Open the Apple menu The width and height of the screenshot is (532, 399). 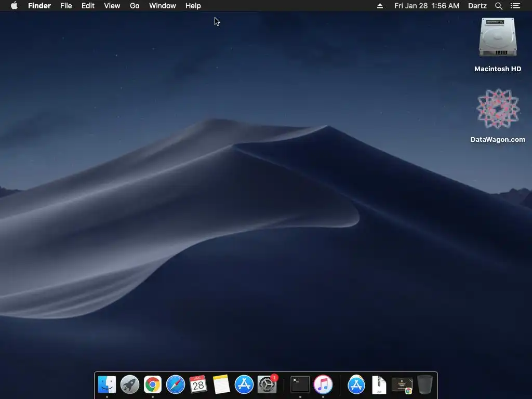[x=14, y=6]
